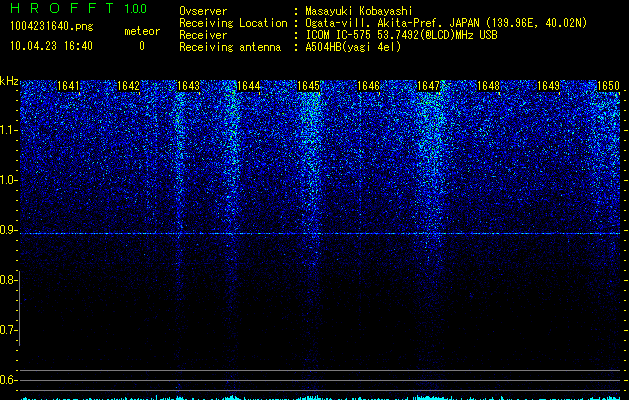
Task: Click the 1647 time marker
Action: [428, 86]
